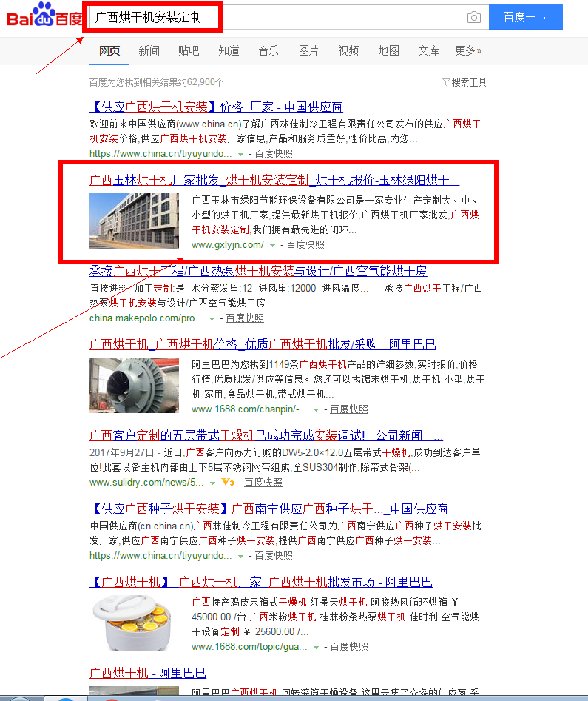Switch to 新闻 tab

pyautogui.click(x=149, y=50)
